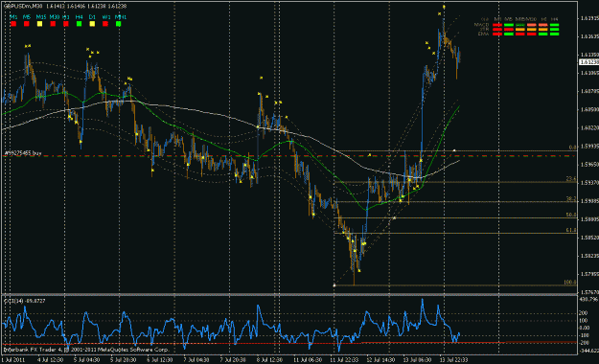Click the 12 Jul 14:30 time label
This screenshot has width=599, height=364.
click(380, 360)
